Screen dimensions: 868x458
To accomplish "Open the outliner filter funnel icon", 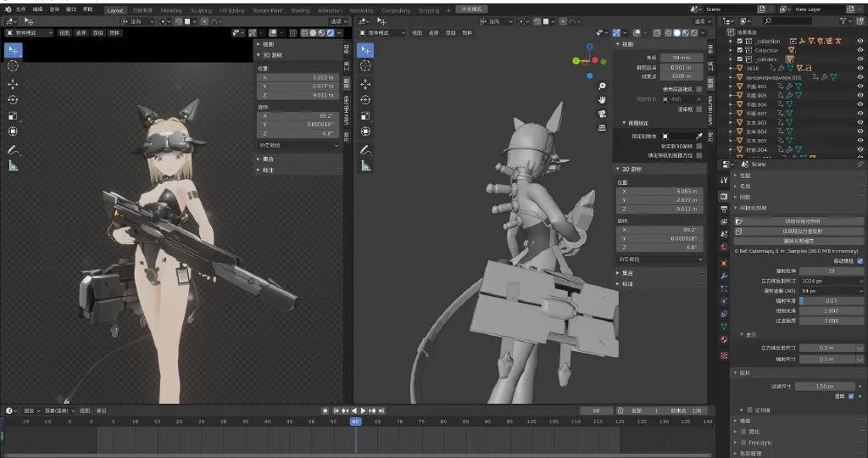I will [843, 21].
